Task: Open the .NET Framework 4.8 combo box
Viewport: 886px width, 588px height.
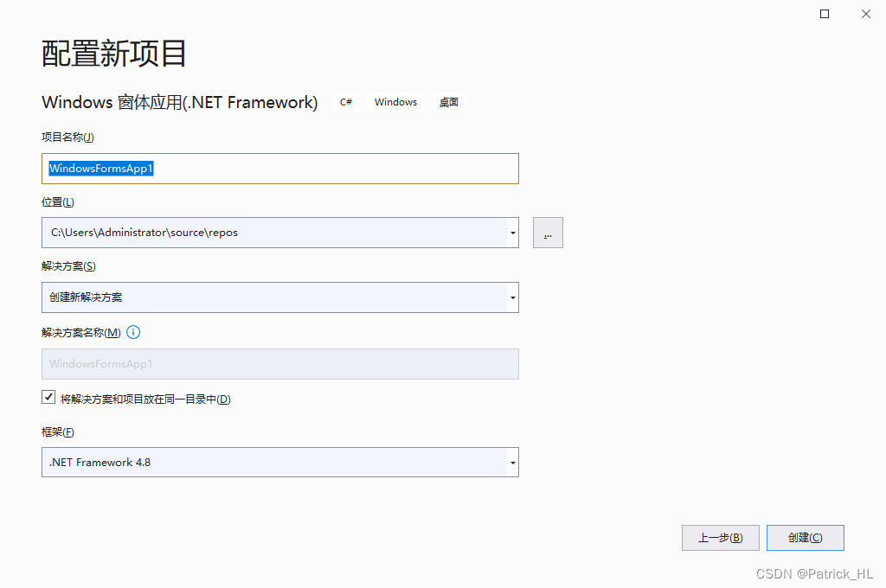Action: tap(273, 463)
